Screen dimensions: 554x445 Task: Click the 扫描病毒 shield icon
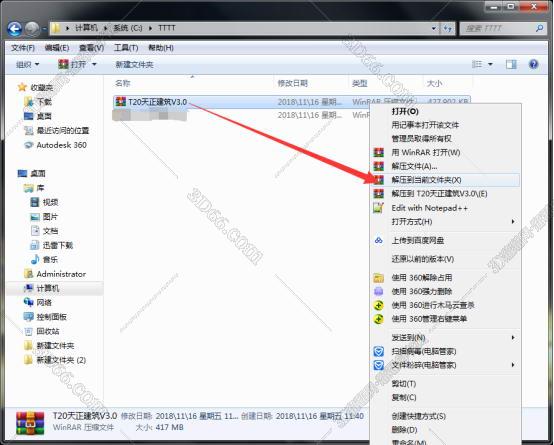[x=378, y=351]
